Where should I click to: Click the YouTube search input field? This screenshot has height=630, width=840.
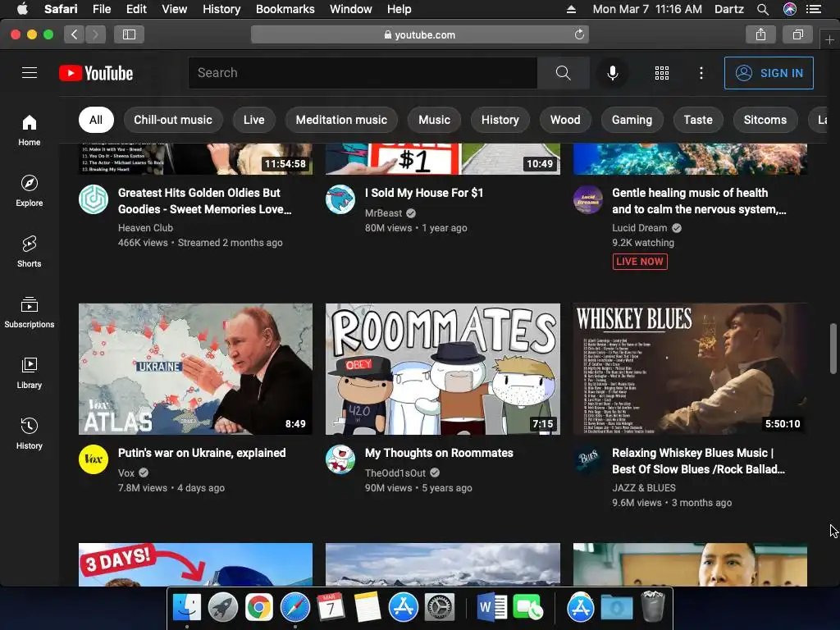[x=363, y=73]
